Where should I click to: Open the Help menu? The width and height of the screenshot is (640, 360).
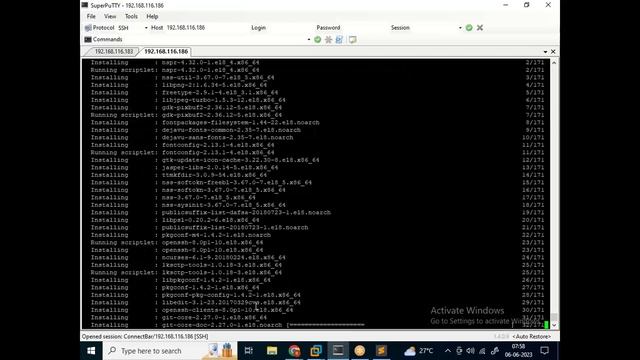(x=152, y=16)
